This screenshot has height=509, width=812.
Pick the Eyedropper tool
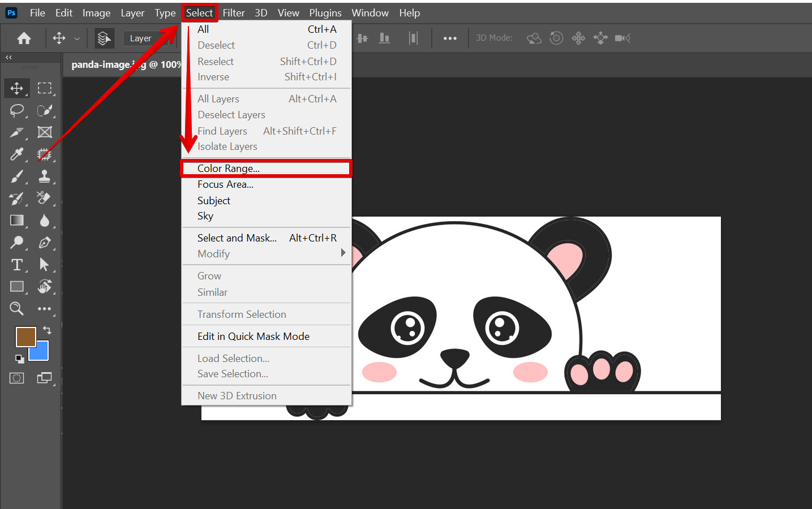17,154
